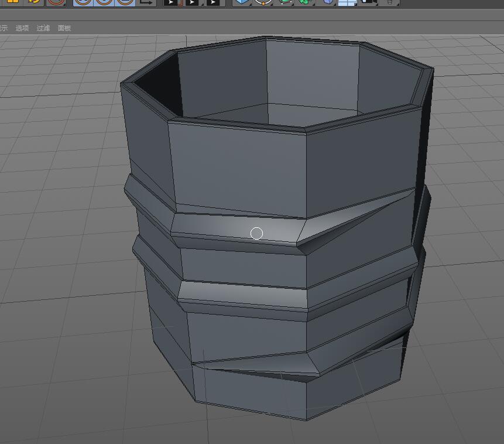Click the floor environment icon

348,2
